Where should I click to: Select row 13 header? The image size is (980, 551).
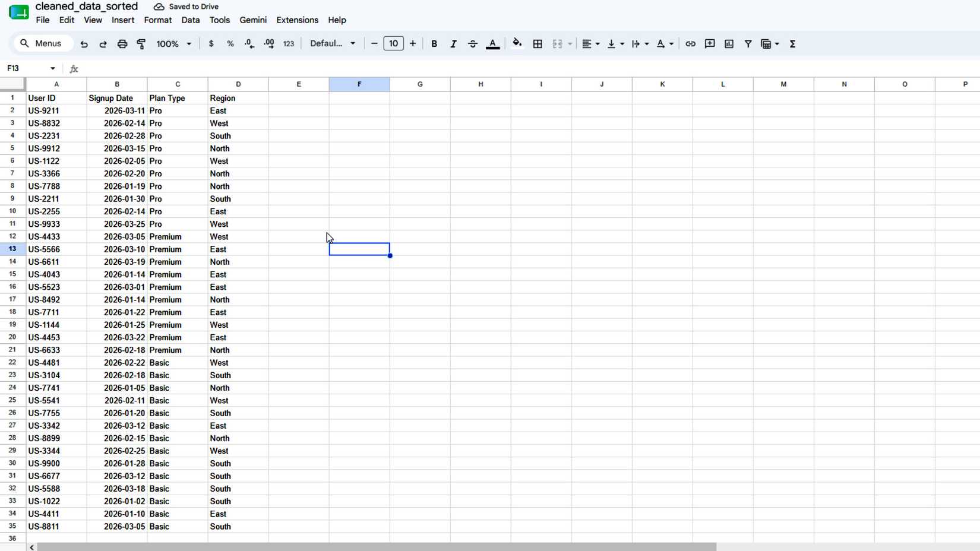[x=12, y=249]
